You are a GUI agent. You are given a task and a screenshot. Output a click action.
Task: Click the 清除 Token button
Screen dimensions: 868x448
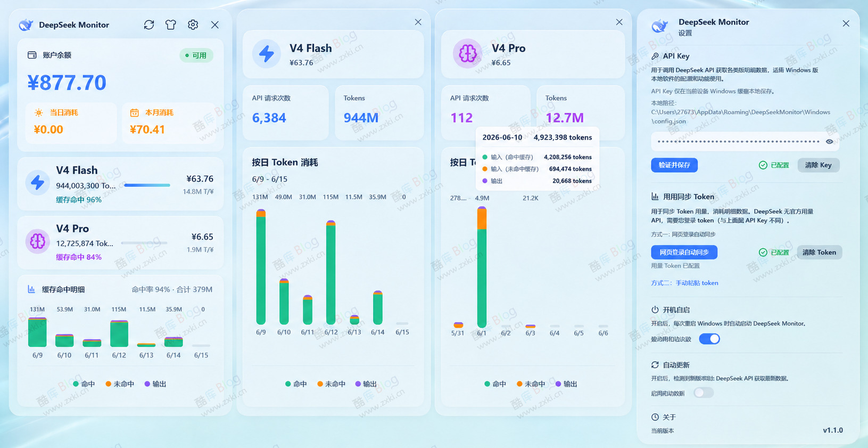tap(820, 252)
